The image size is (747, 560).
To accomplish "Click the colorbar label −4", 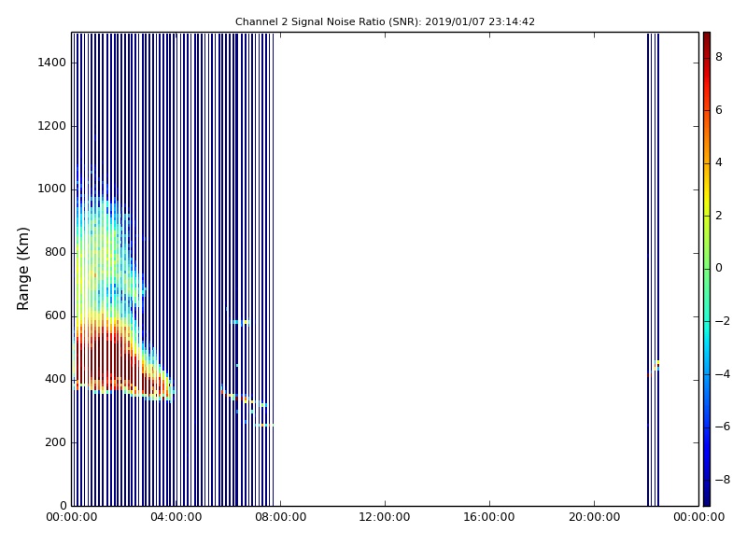I will point(723,374).
